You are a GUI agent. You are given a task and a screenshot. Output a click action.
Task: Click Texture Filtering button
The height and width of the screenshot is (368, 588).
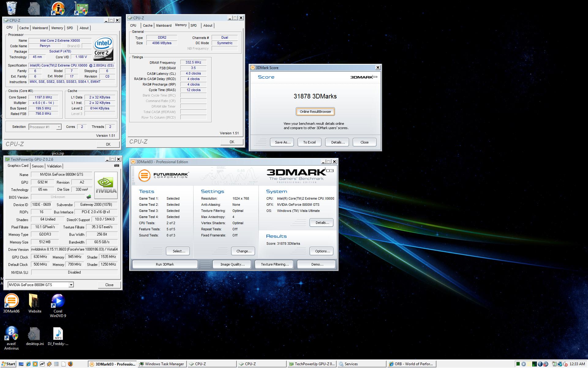click(x=274, y=264)
